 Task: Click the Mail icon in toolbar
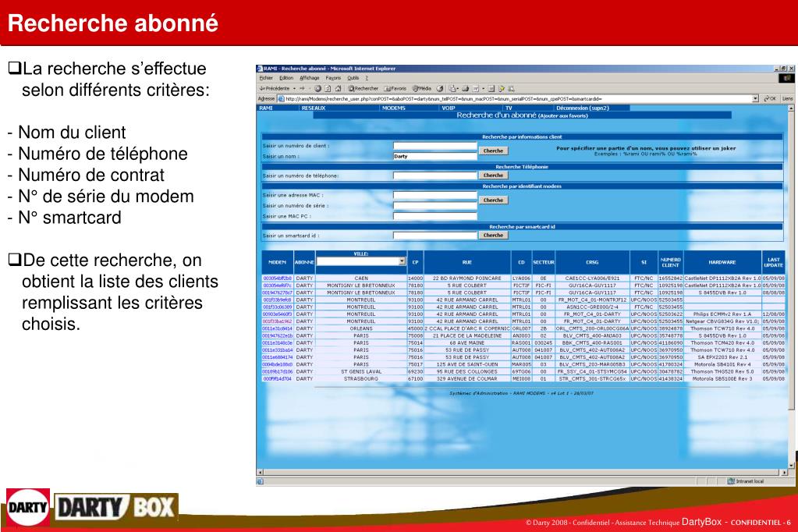tap(452, 89)
